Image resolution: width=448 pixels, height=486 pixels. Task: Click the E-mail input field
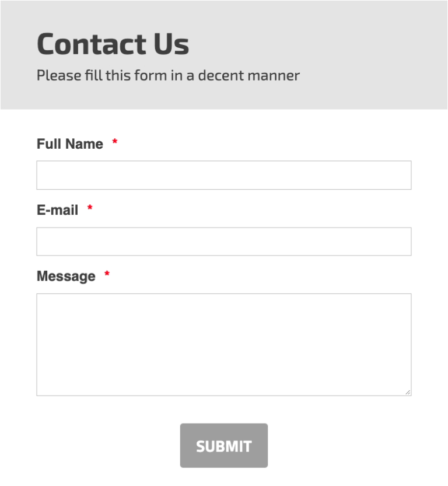pyautogui.click(x=224, y=240)
